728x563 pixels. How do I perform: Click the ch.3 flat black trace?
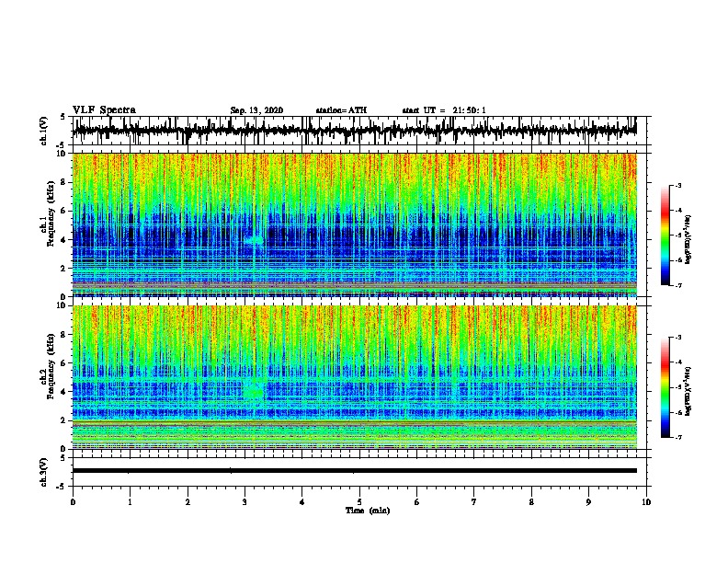[x=354, y=471]
